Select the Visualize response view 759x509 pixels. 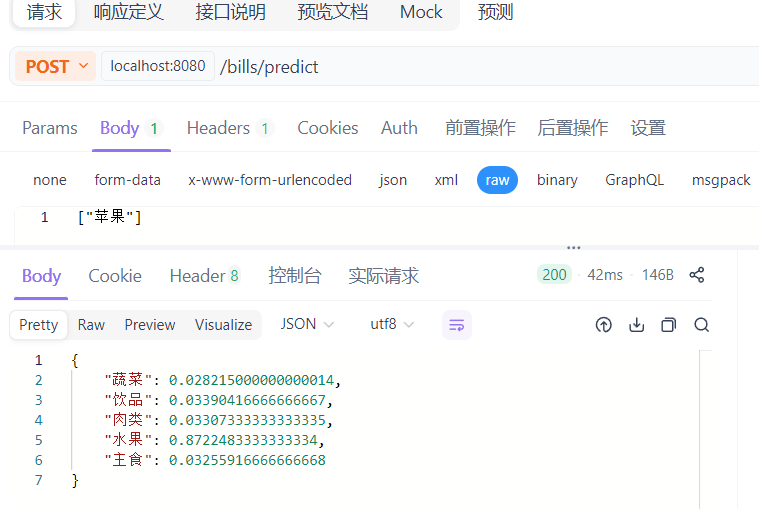(x=223, y=325)
